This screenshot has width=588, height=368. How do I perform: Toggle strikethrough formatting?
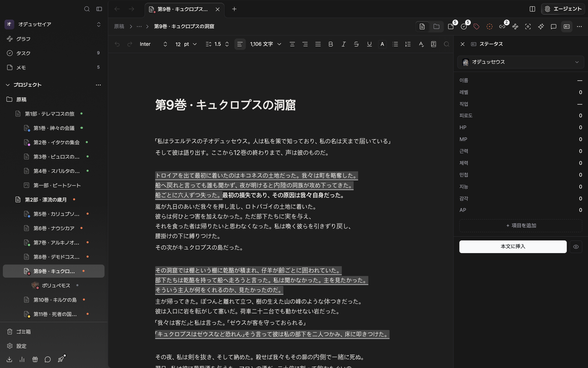point(356,44)
